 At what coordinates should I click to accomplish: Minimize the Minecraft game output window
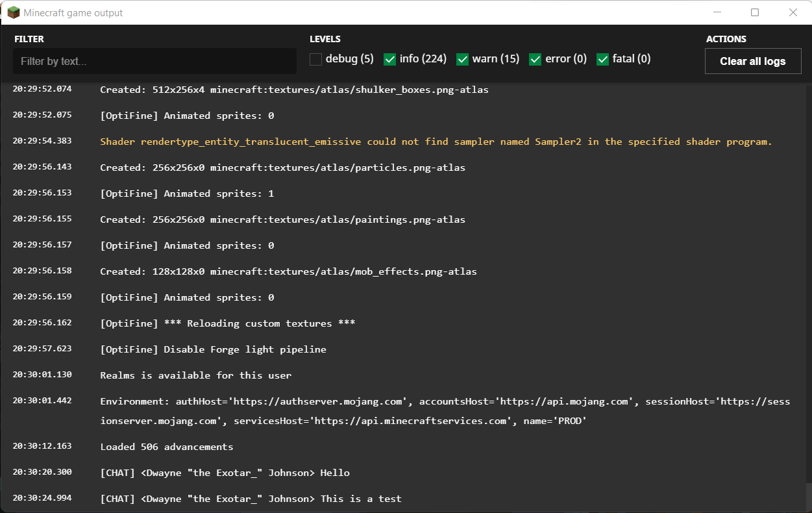(x=717, y=13)
